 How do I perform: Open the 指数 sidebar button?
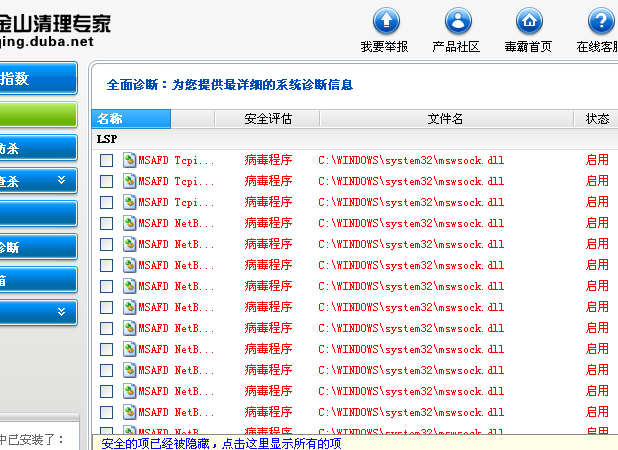pos(38,78)
